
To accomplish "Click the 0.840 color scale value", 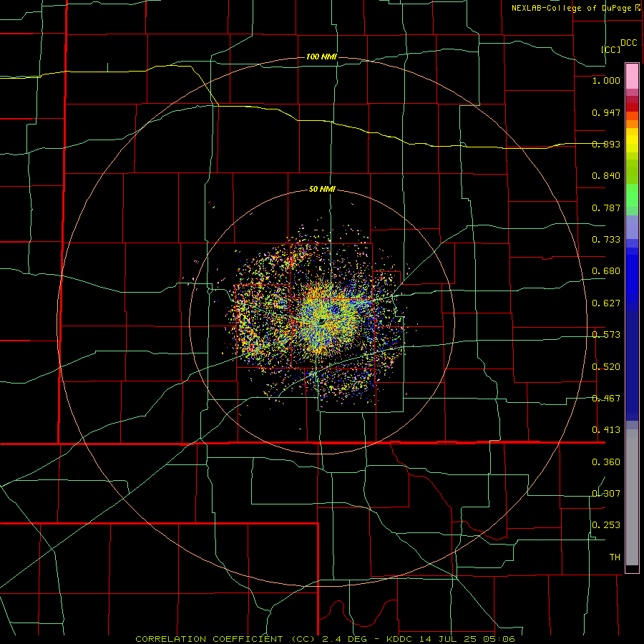I will (606, 176).
